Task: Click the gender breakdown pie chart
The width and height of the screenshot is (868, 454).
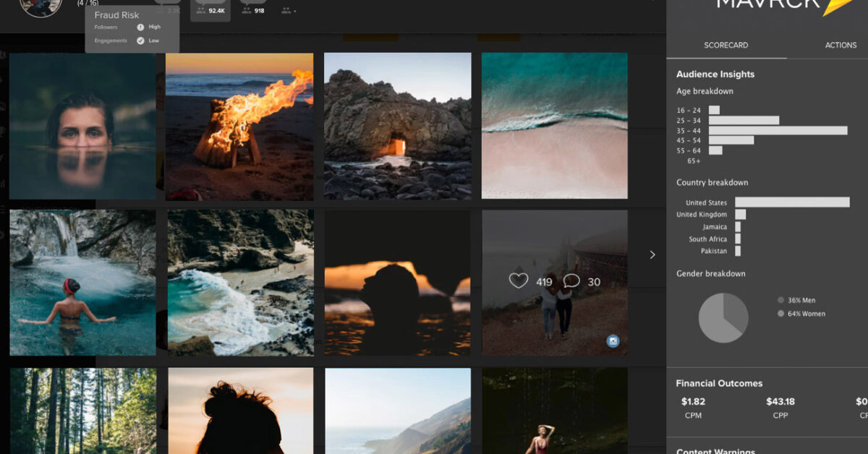Action: 723,318
